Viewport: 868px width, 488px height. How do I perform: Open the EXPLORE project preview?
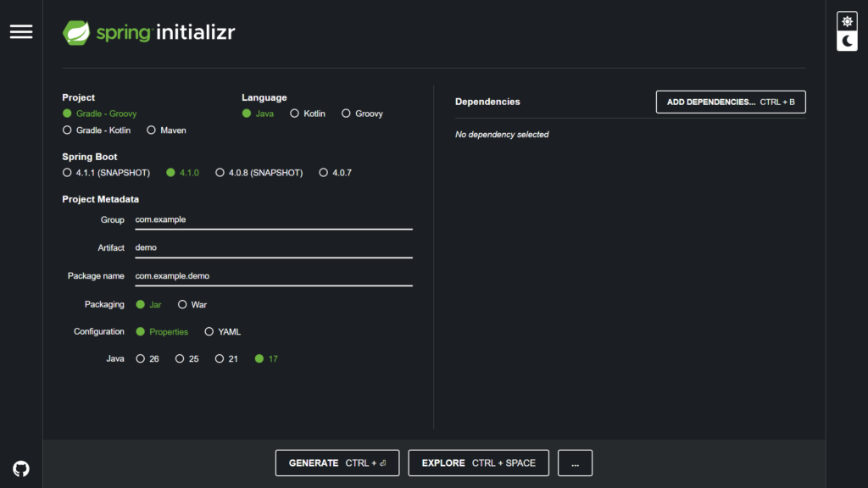(x=478, y=463)
